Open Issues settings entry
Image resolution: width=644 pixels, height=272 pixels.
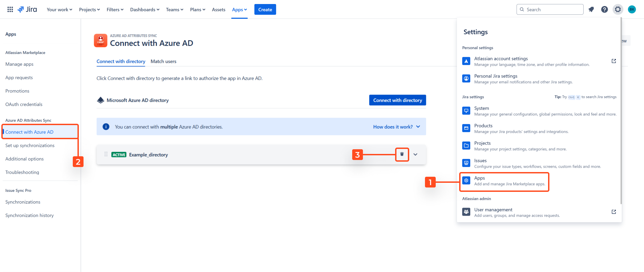tap(539, 163)
